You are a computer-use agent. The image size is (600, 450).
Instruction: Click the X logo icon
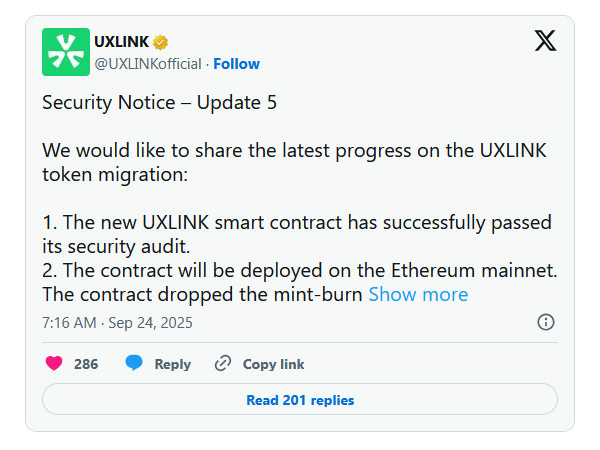click(x=545, y=41)
